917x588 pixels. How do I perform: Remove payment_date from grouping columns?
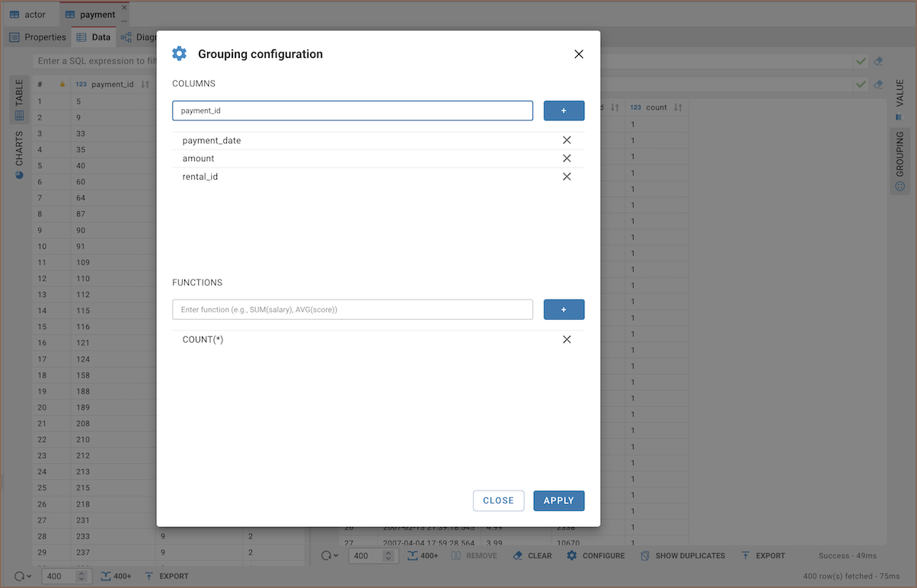pos(567,140)
